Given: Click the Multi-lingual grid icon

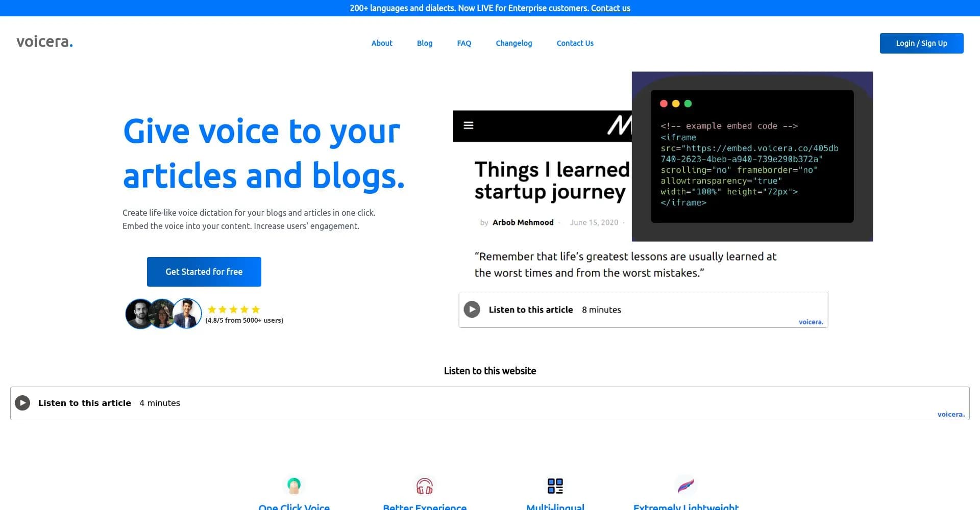Looking at the screenshot, I should (x=555, y=486).
